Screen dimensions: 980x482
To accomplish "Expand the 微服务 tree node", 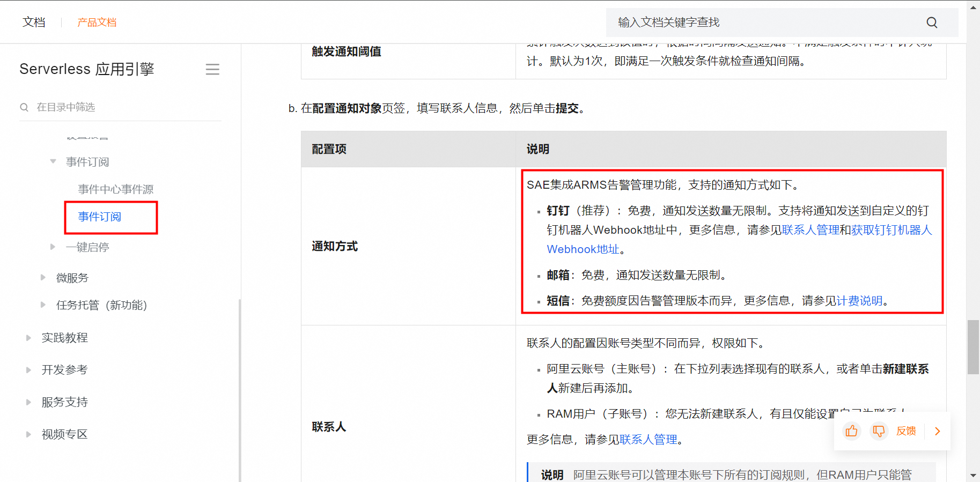I will (43, 277).
